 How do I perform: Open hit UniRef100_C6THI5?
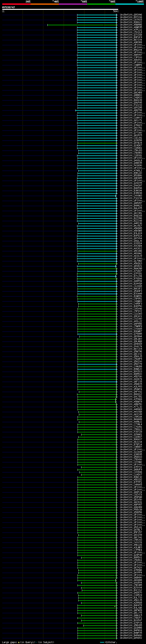coord(131,20)
